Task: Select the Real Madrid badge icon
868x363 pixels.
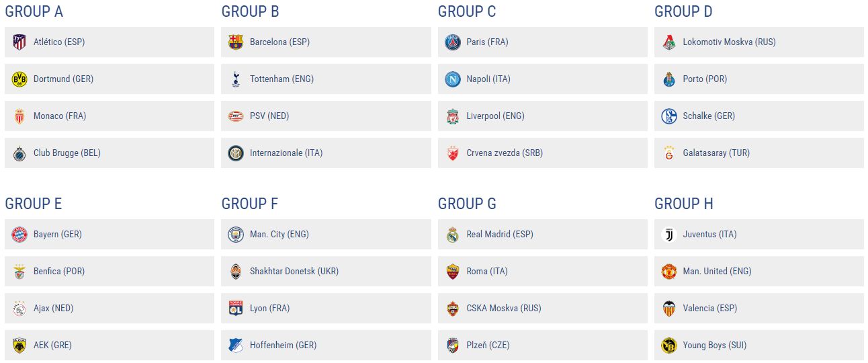Action: click(452, 235)
